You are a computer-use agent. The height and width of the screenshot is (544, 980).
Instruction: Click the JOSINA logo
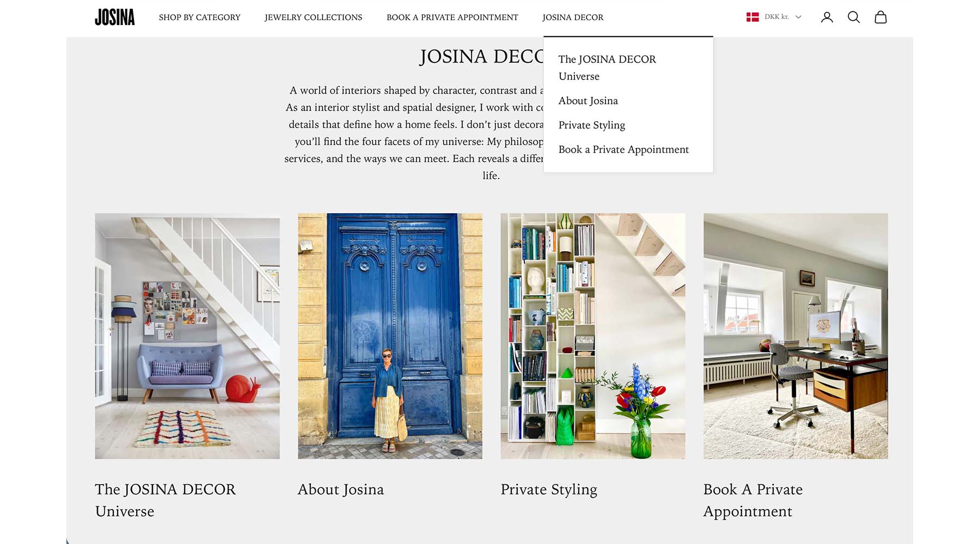114,17
